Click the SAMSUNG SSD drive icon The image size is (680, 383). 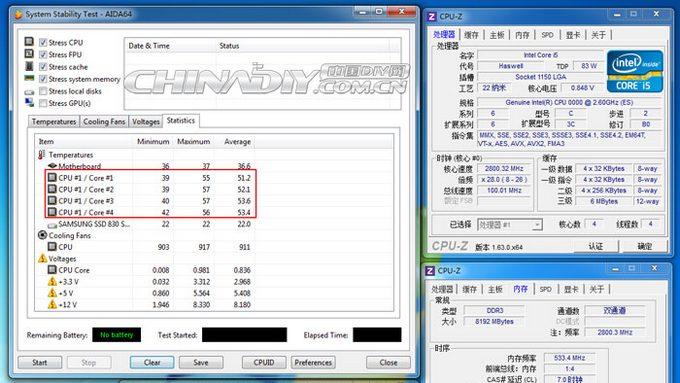(x=52, y=225)
